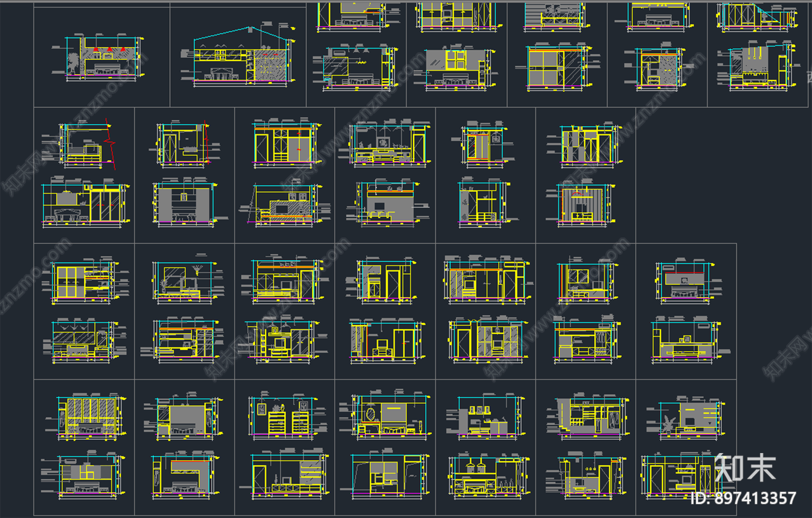Select the elevation with three red pendant lamps

(x=98, y=57)
